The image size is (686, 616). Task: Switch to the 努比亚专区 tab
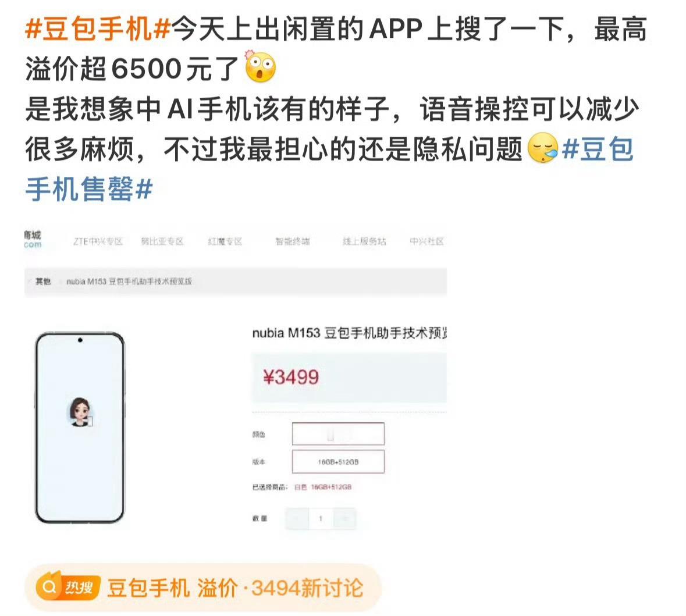[x=162, y=241]
